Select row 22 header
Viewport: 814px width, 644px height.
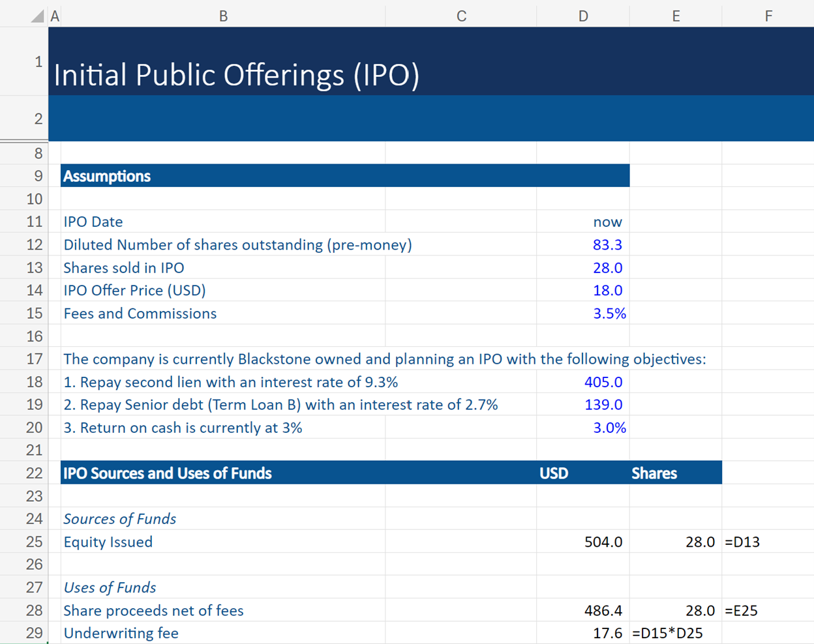[x=37, y=473]
